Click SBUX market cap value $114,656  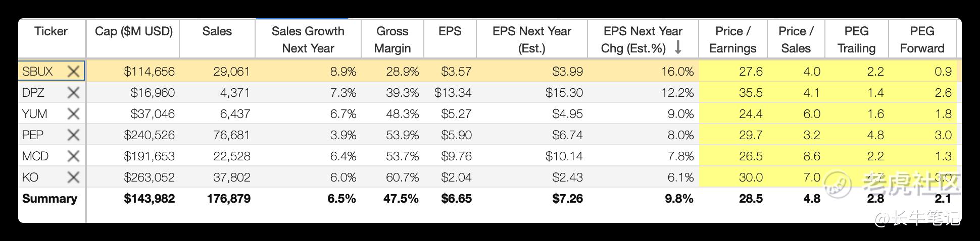pos(150,72)
